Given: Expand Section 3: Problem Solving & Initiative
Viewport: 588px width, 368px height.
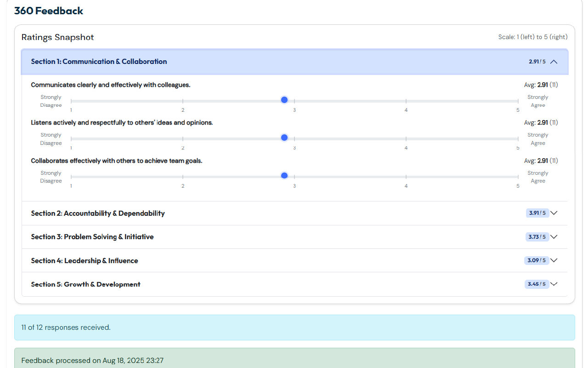Looking at the screenshot, I should (x=92, y=237).
